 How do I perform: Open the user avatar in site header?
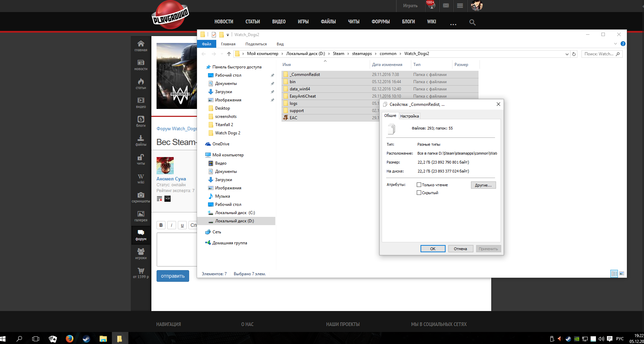(476, 5)
